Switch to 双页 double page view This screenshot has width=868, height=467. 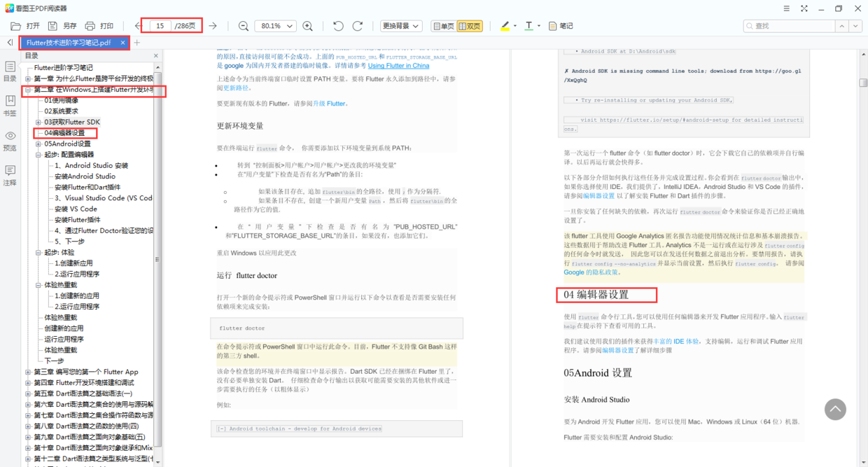click(x=470, y=26)
